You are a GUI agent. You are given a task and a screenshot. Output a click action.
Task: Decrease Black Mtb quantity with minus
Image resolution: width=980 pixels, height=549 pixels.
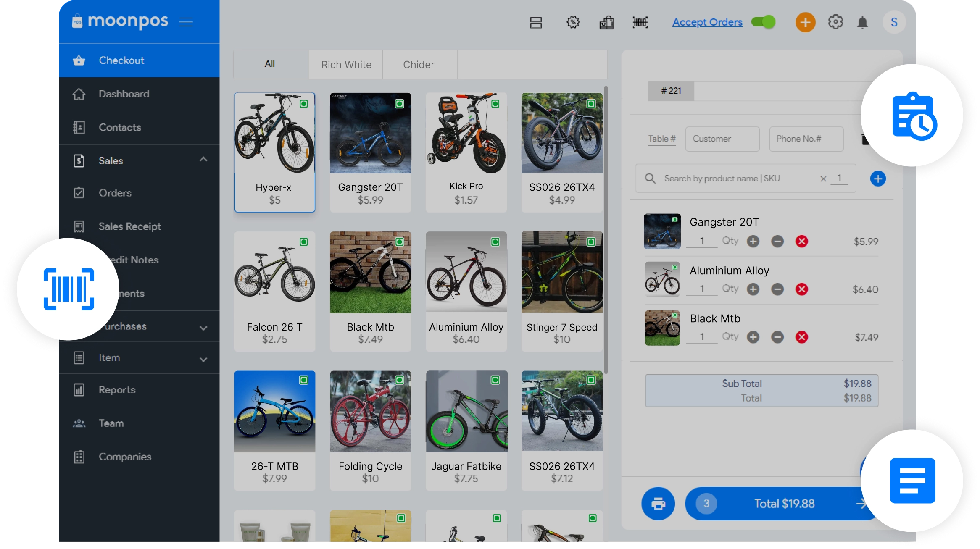point(777,337)
